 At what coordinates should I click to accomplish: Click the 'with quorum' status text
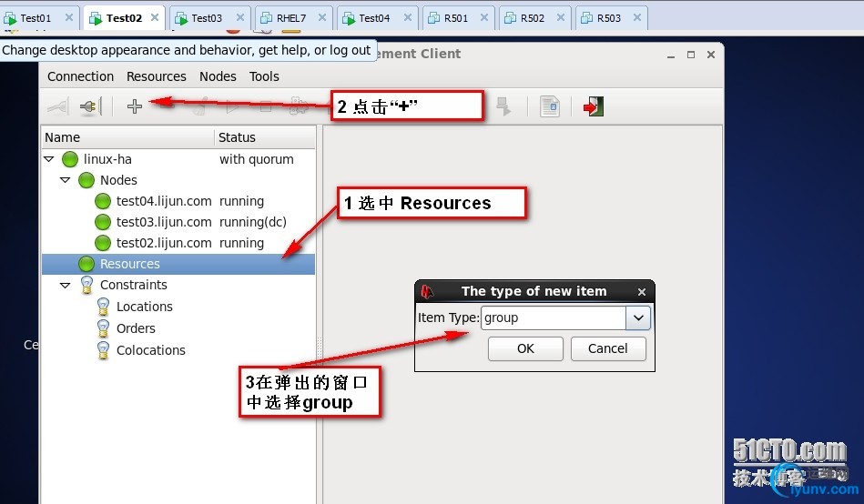coord(256,159)
